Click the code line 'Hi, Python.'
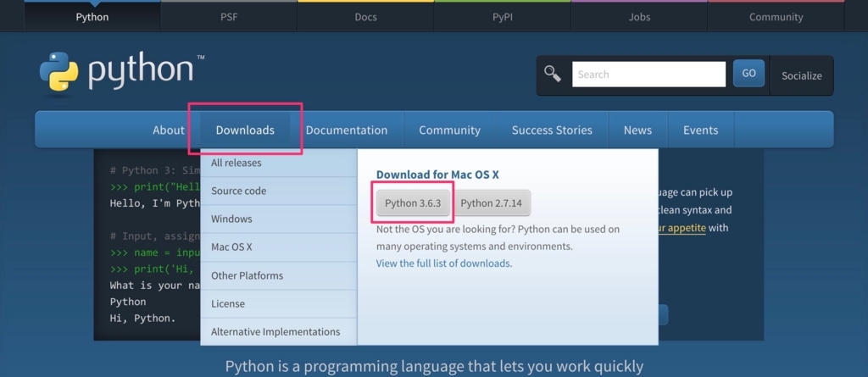The width and height of the screenshot is (868, 377). (142, 319)
